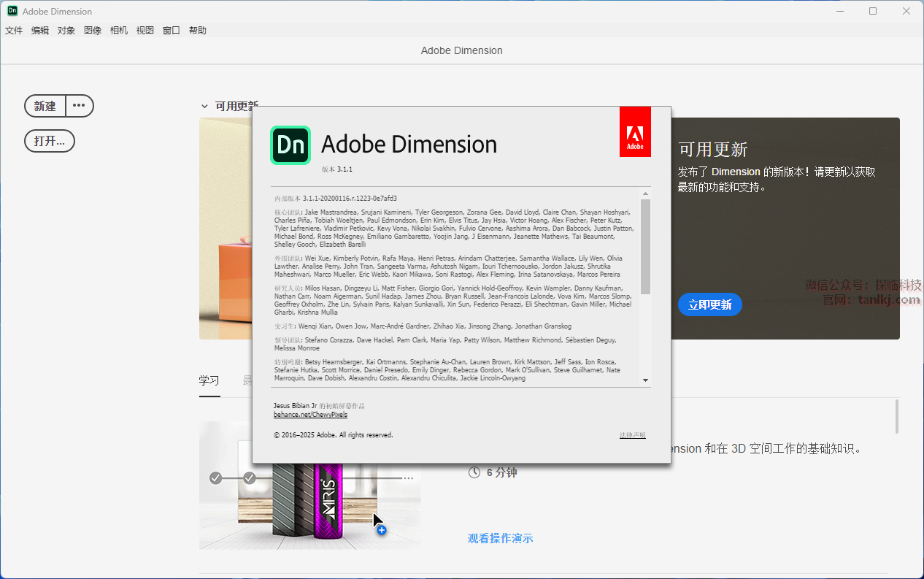The width and height of the screenshot is (924, 579).
Task: Click the clock icon next to 6 分钟
Action: click(x=474, y=472)
